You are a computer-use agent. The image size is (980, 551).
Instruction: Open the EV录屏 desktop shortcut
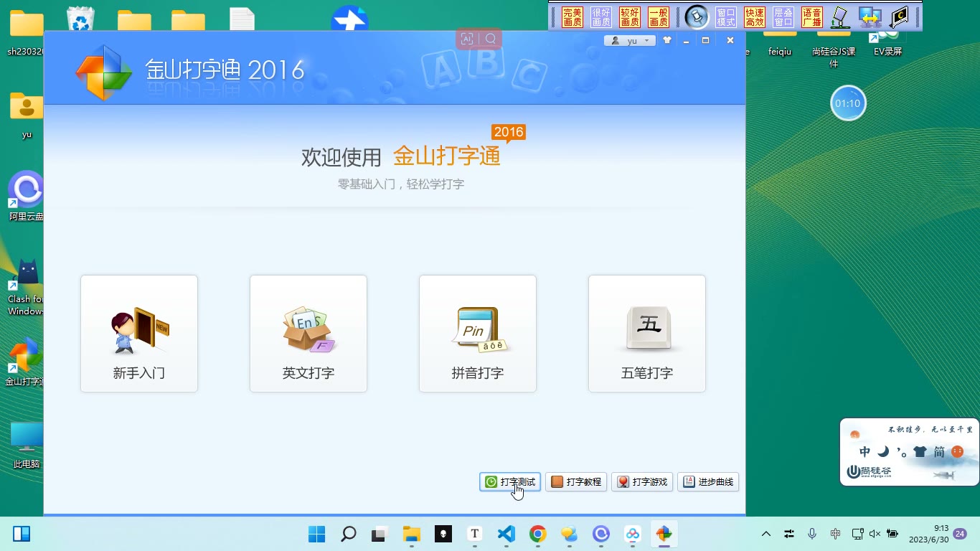[887, 43]
